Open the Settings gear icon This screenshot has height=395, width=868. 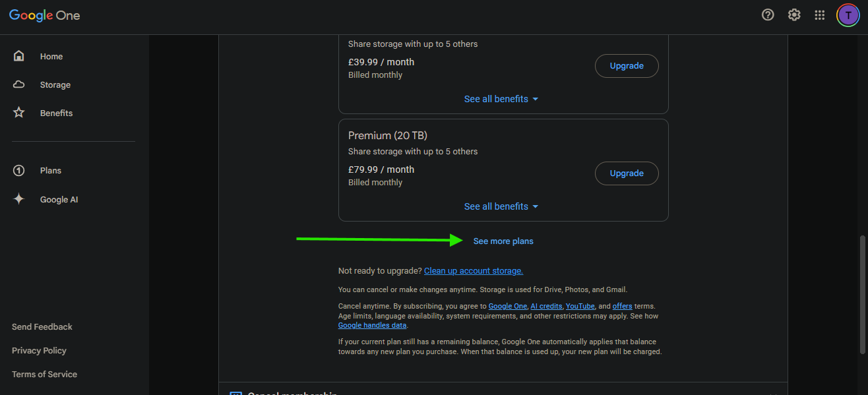pos(794,15)
